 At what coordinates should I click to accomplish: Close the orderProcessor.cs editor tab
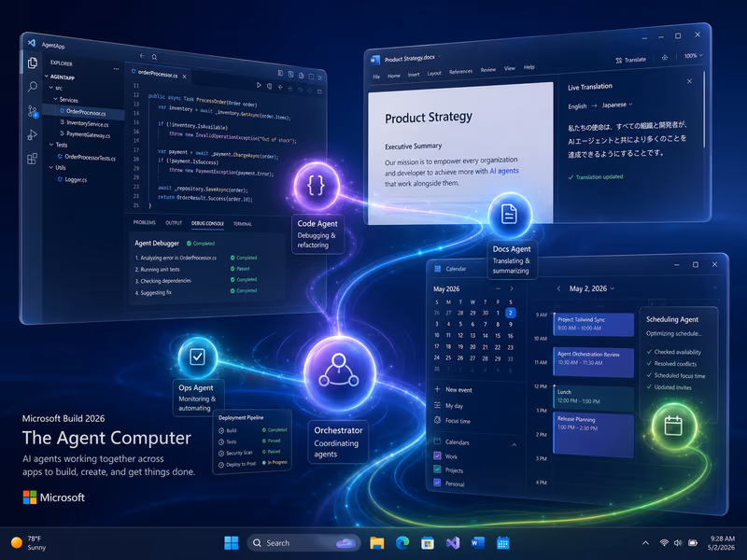(x=184, y=77)
